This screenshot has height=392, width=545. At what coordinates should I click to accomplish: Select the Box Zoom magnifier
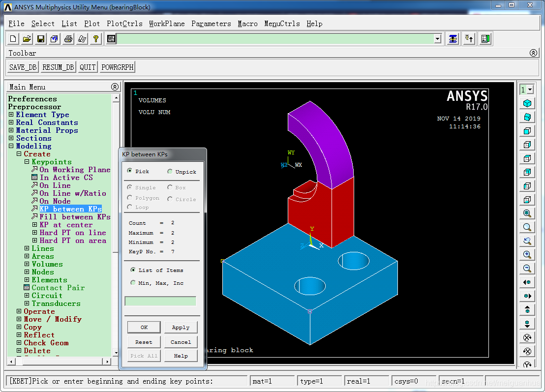527,227
